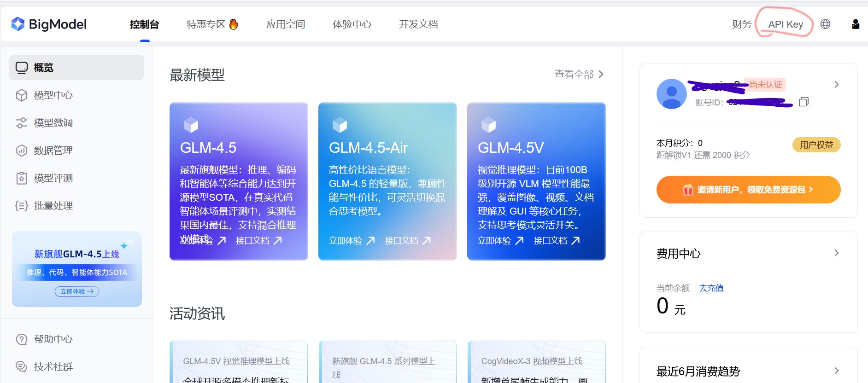Screen dimensions: 868x383
Task: Copy the account ID with the copy icon
Action: pyautogui.click(x=803, y=102)
